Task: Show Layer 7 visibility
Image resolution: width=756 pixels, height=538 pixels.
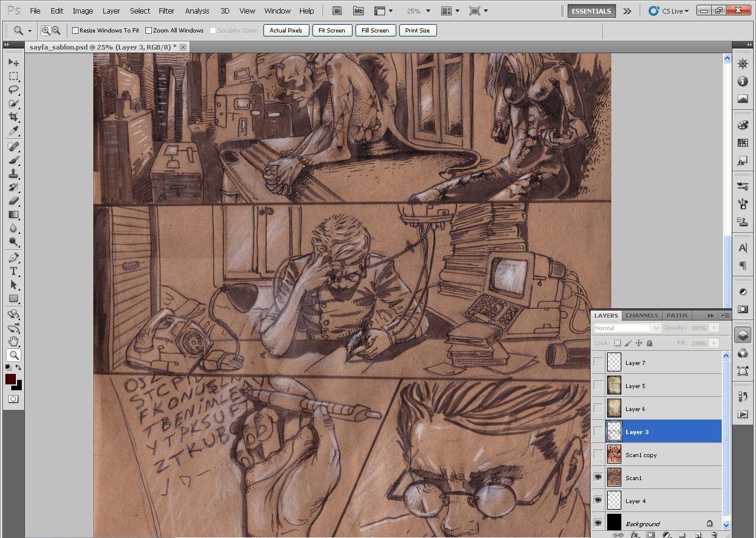Action: 598,363
